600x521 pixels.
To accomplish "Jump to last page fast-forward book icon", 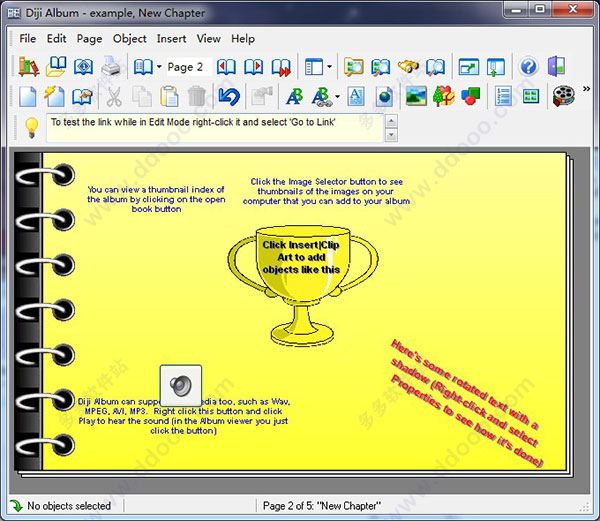I will pos(281,67).
